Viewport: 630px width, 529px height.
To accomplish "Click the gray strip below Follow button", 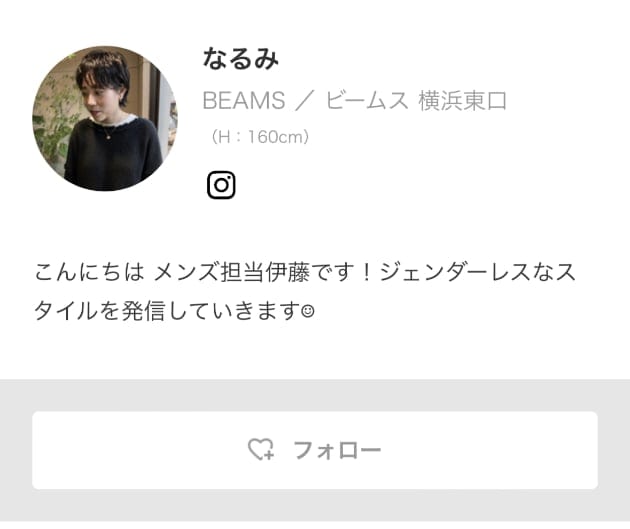I will 315,505.
